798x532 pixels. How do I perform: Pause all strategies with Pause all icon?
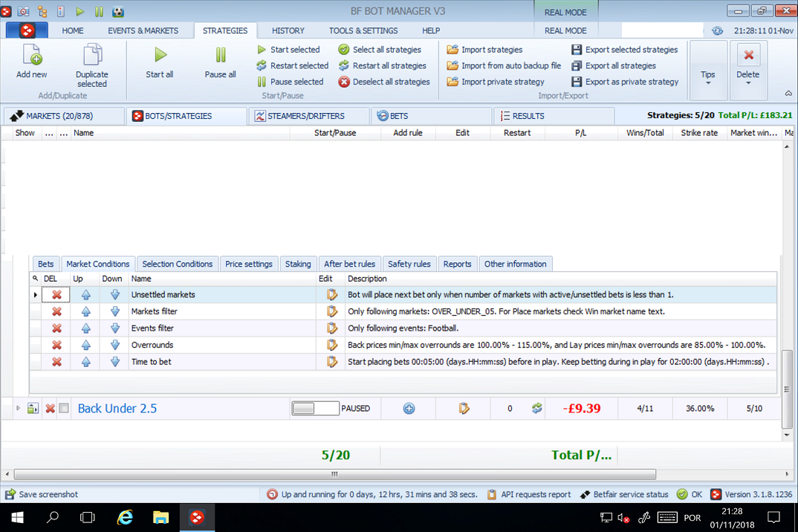(221, 54)
